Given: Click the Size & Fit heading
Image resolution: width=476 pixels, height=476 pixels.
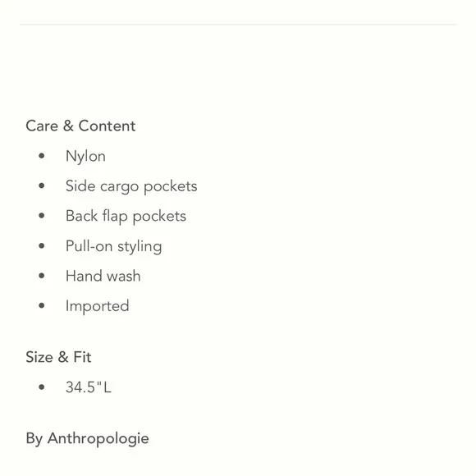Looking at the screenshot, I should [58, 357].
